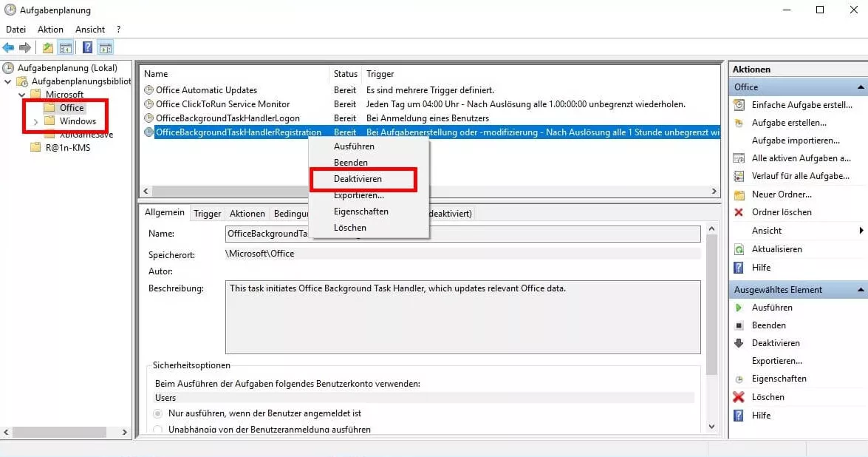
Task: Open the Aktion menu in menu bar
Action: click(50, 30)
